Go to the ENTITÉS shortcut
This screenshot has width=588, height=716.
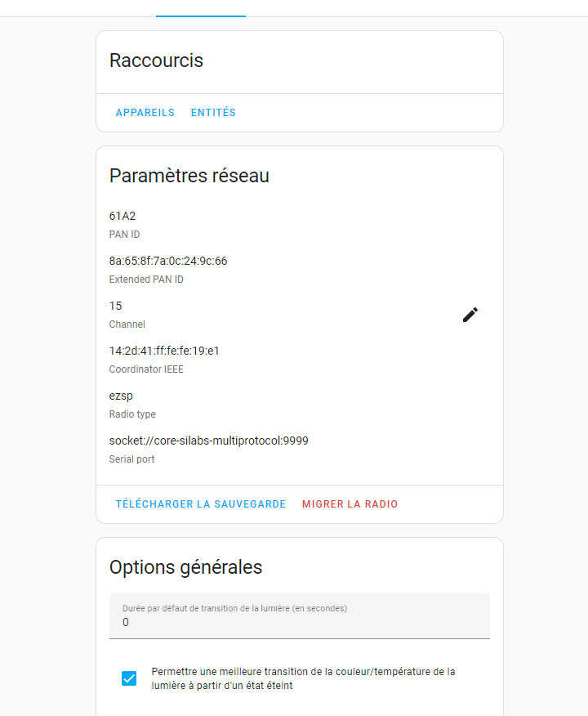point(213,113)
